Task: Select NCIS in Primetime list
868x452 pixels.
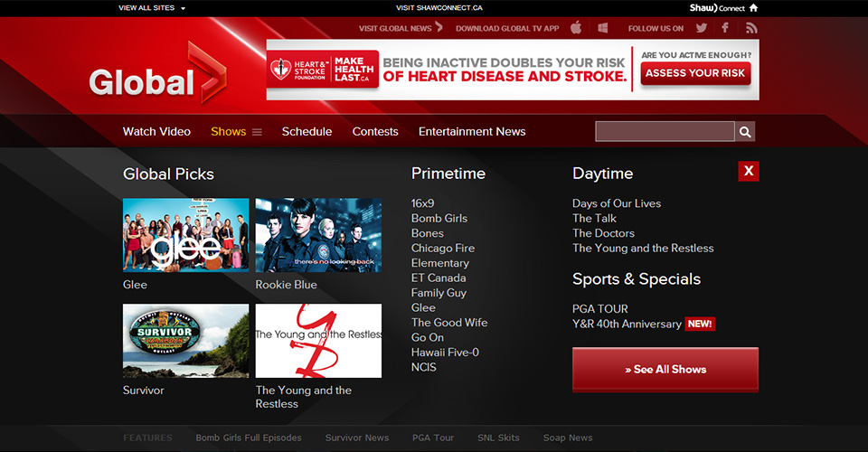Action: (423, 368)
